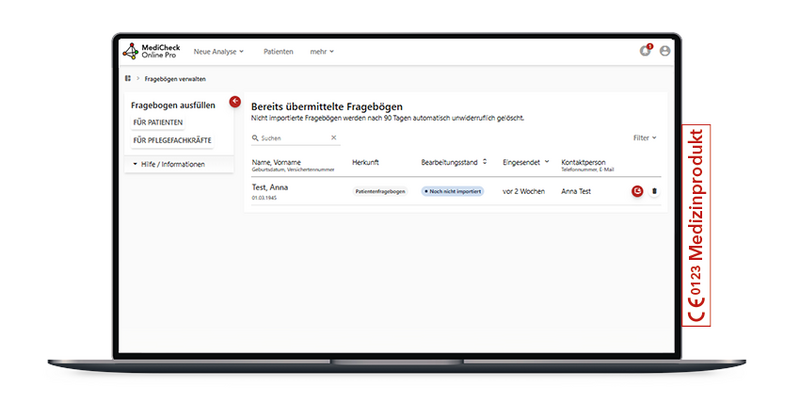This screenshot has height=420, width=800.
Task: Clear search with the X icon
Action: click(x=334, y=138)
